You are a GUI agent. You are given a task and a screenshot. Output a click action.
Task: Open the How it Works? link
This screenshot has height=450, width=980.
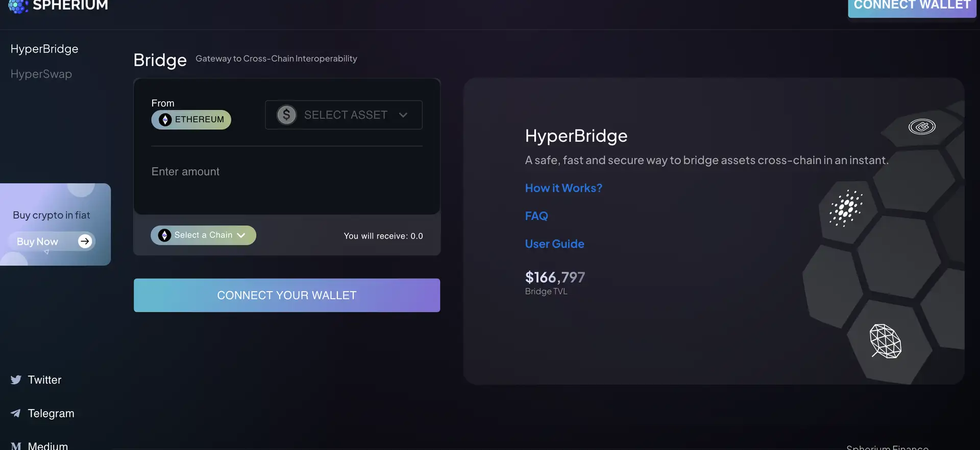(x=563, y=188)
